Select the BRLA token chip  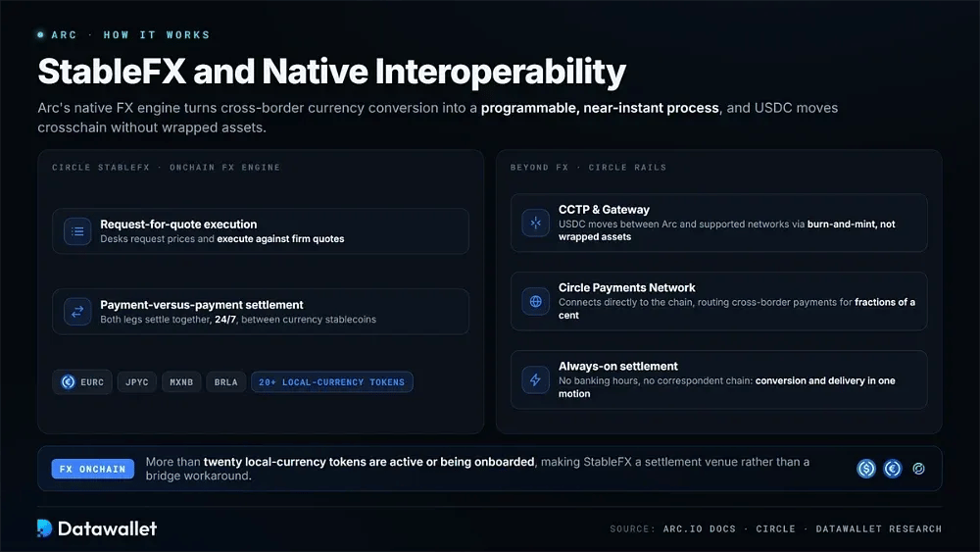coord(225,382)
